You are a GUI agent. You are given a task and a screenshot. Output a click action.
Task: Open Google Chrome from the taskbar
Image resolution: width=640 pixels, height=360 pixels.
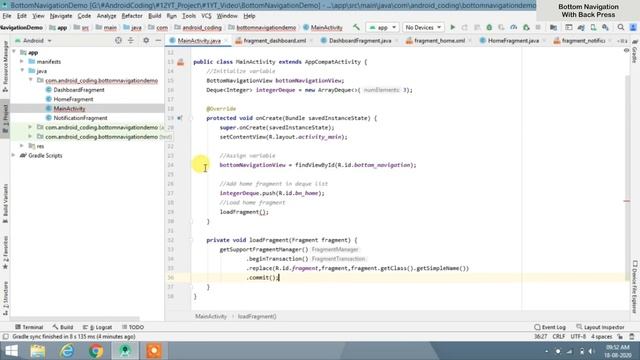pyautogui.click(x=96, y=351)
